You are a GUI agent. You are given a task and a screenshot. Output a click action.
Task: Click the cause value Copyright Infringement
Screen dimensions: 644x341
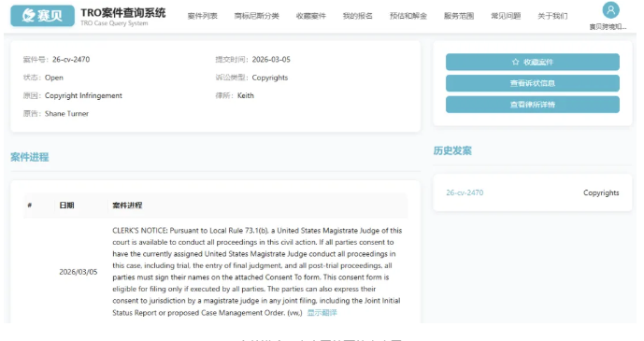tap(83, 95)
